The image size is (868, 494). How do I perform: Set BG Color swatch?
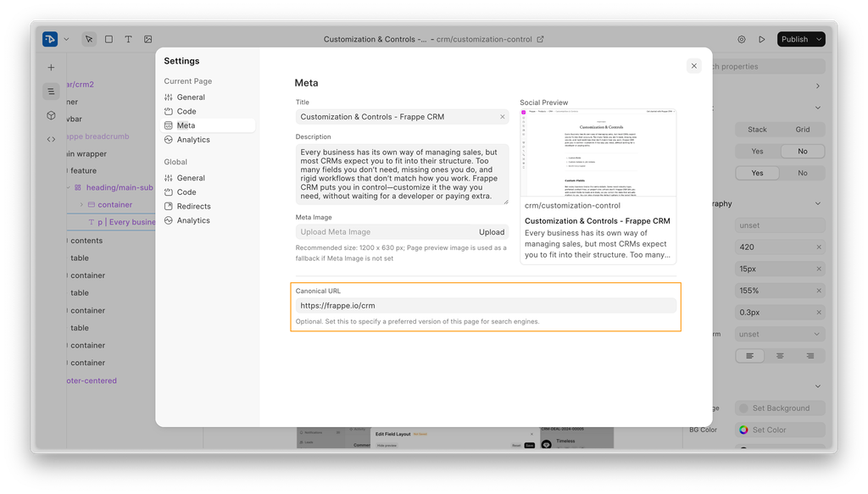click(743, 430)
